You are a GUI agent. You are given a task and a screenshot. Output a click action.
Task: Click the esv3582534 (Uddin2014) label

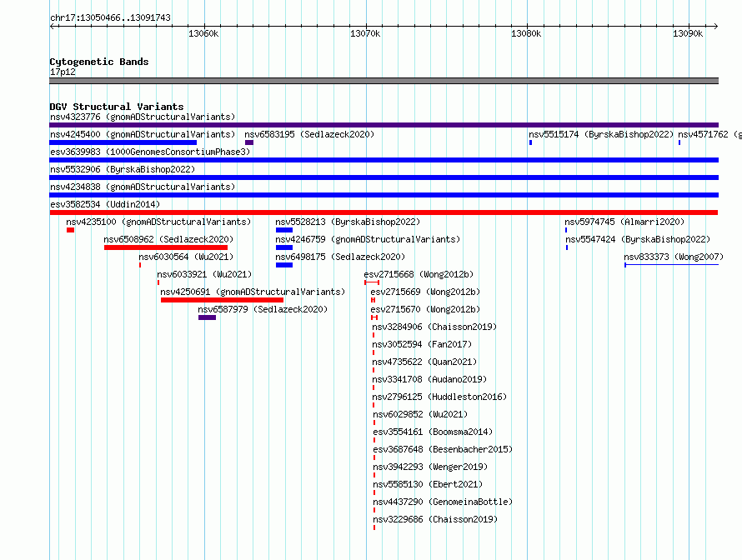pos(105,204)
